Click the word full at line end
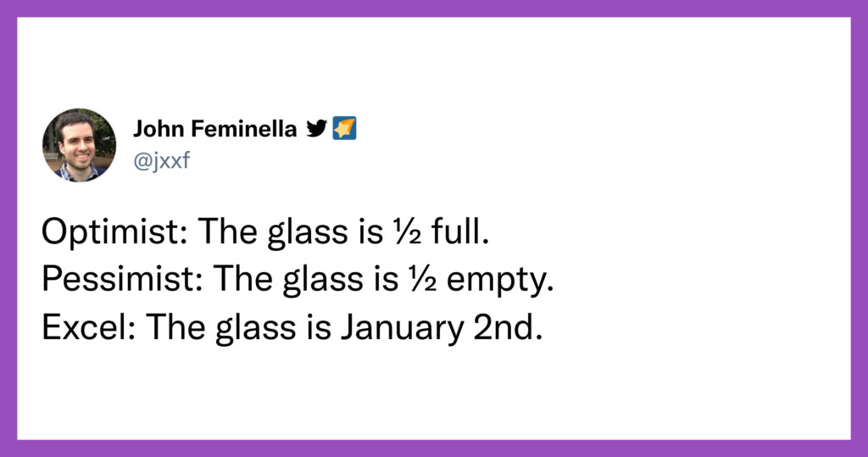The image size is (868, 457). pos(460,231)
